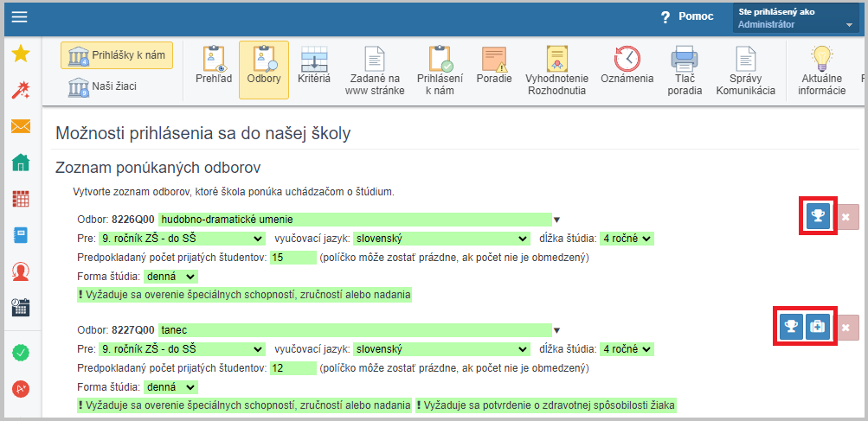868x421 pixels.
Task: Expand the hudobno-dramatické umenie field dropdown arrow
Action: [x=557, y=220]
